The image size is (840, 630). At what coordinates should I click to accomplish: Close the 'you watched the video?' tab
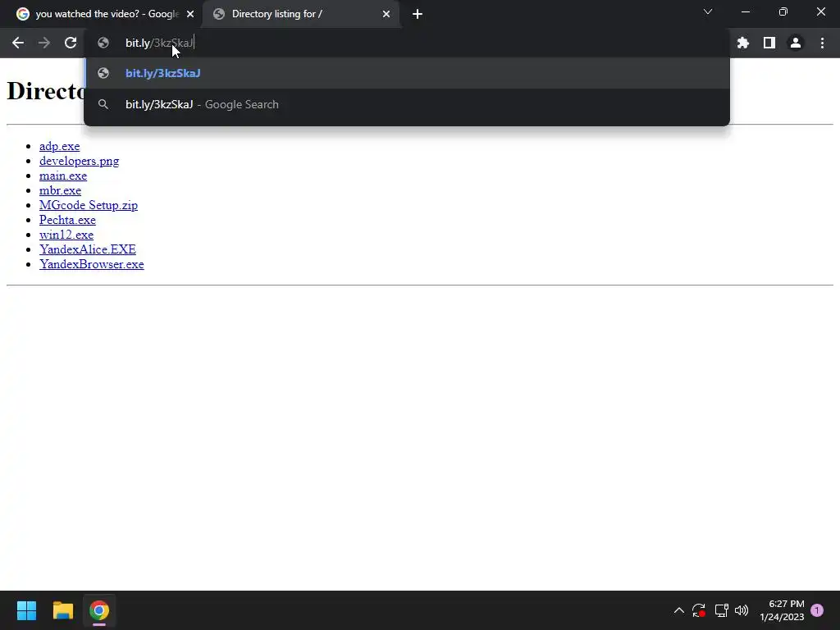pos(190,14)
